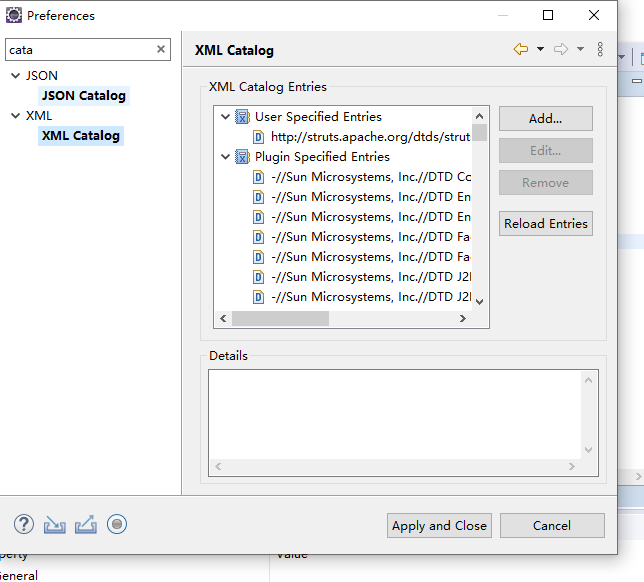Open the three-dot view menu icon

[600, 49]
